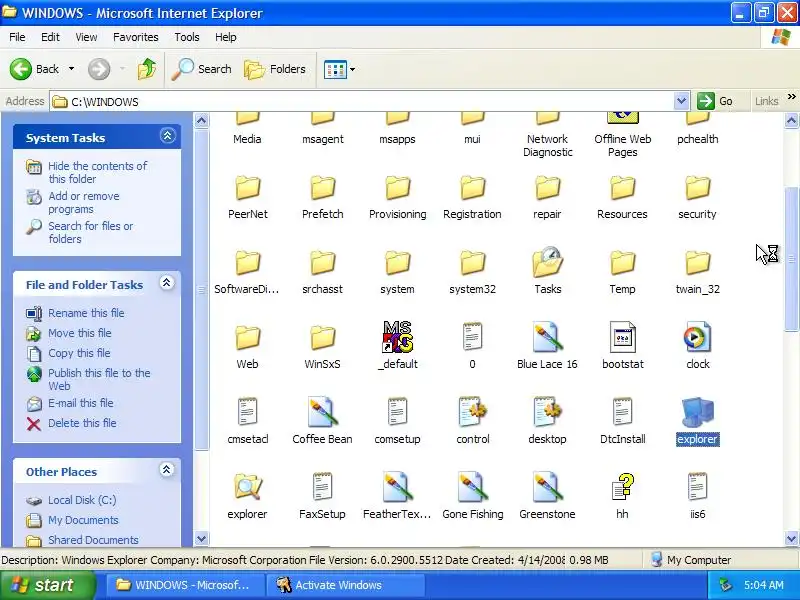
Task: Select the DtcInstall text file icon
Action: [622, 412]
